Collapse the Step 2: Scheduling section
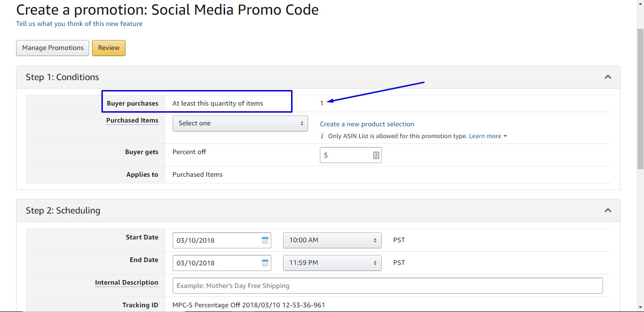This screenshot has width=644, height=312. click(x=608, y=211)
